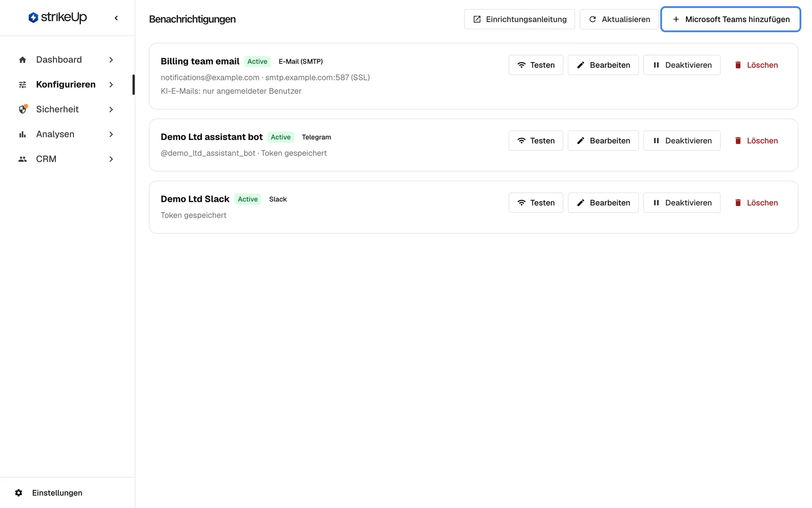The width and height of the screenshot is (812, 508).
Task: Click the Dashboard home icon
Action: 23,60
